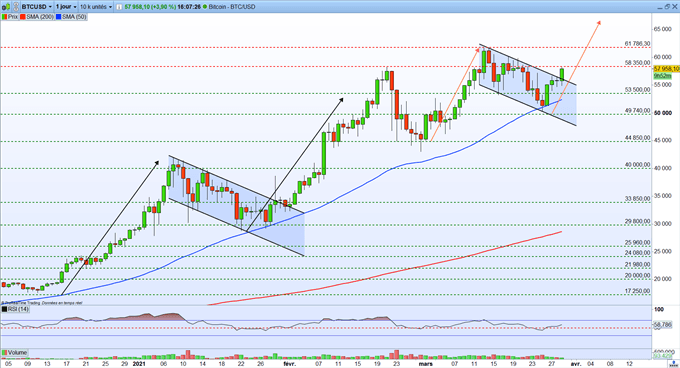Restore the chart window size
680x368 pixels.
[667, 7]
